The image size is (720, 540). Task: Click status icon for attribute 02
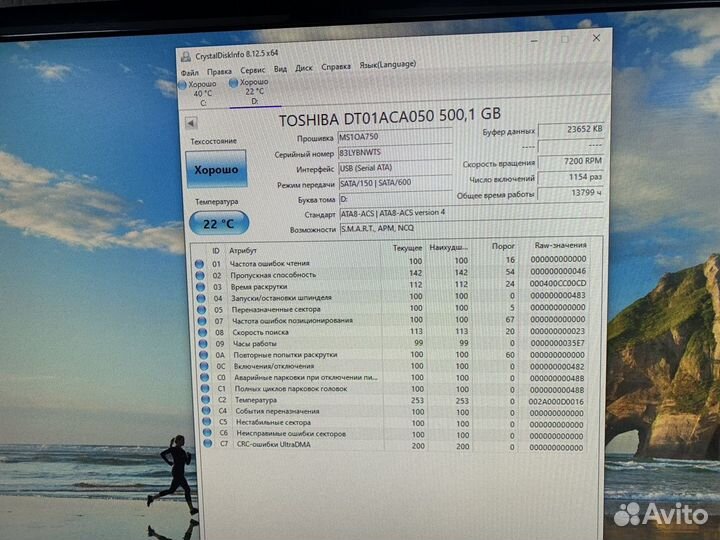[200, 276]
